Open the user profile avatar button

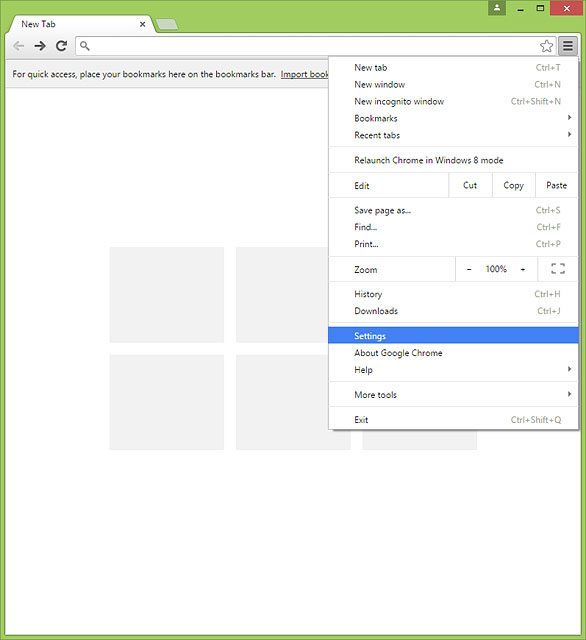[x=497, y=8]
